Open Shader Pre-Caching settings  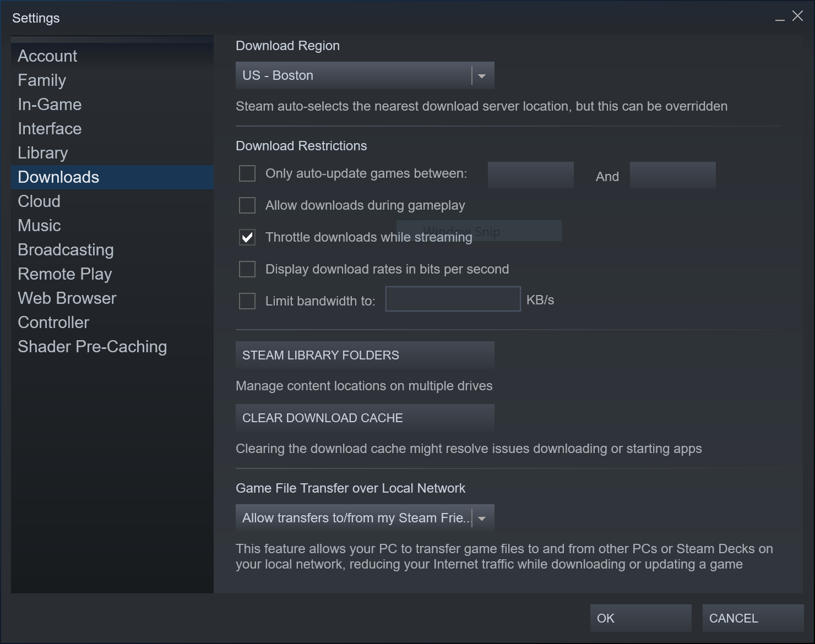pyautogui.click(x=112, y=347)
